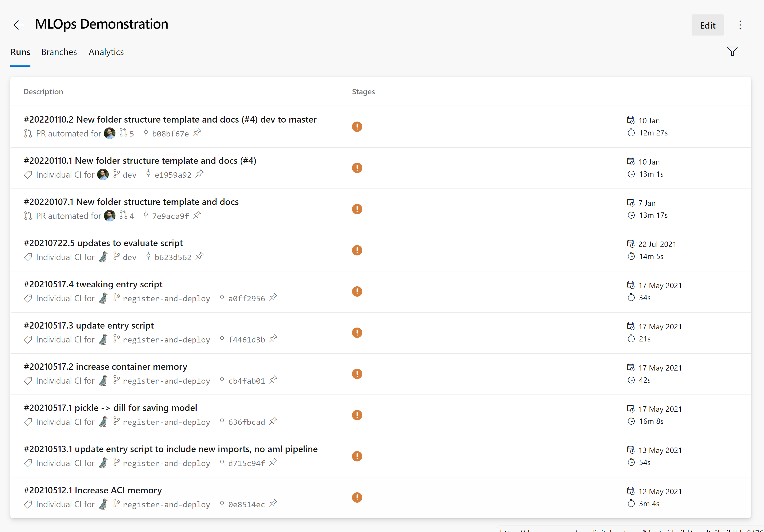The image size is (764, 532).
Task: Toggle pin icon beside commit a0ff2956
Action: click(x=274, y=298)
